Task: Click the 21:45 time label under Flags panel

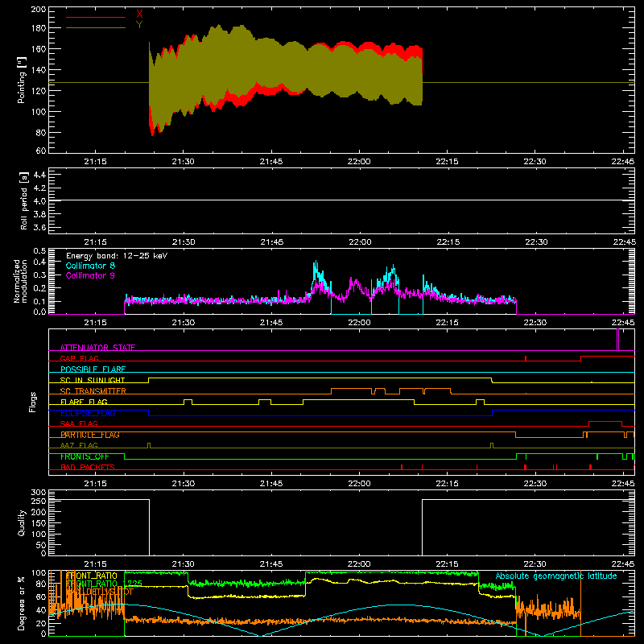Action: click(271, 484)
